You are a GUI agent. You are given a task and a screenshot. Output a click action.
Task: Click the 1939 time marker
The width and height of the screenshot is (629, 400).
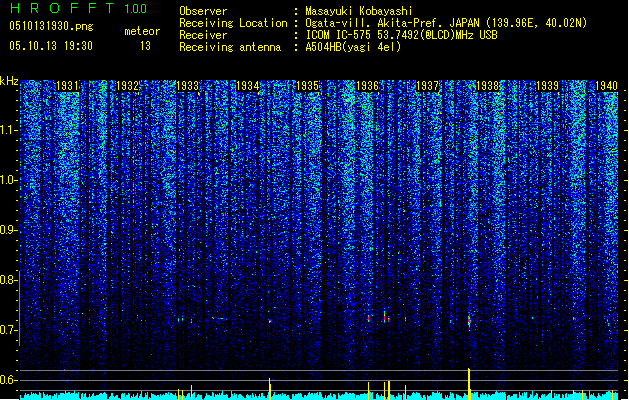coord(548,86)
